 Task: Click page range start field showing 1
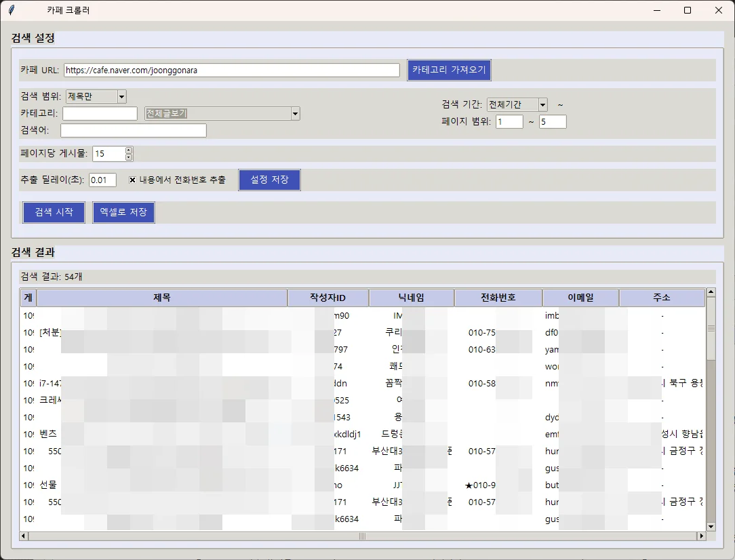(509, 122)
